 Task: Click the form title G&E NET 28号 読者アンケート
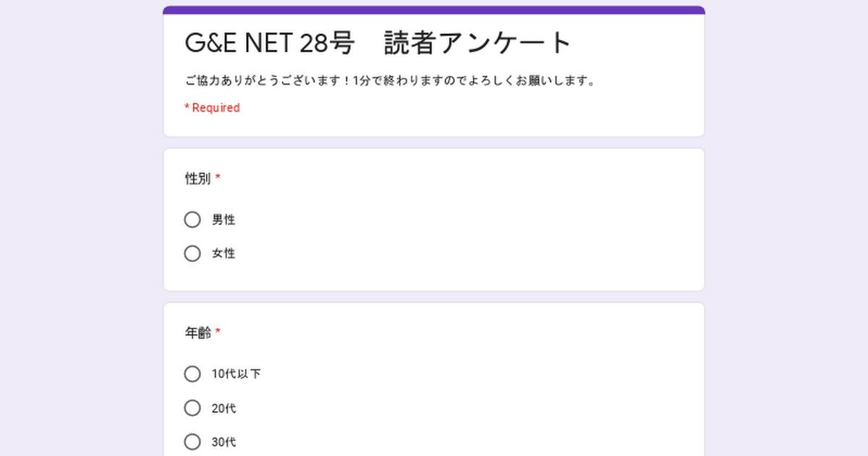point(378,43)
